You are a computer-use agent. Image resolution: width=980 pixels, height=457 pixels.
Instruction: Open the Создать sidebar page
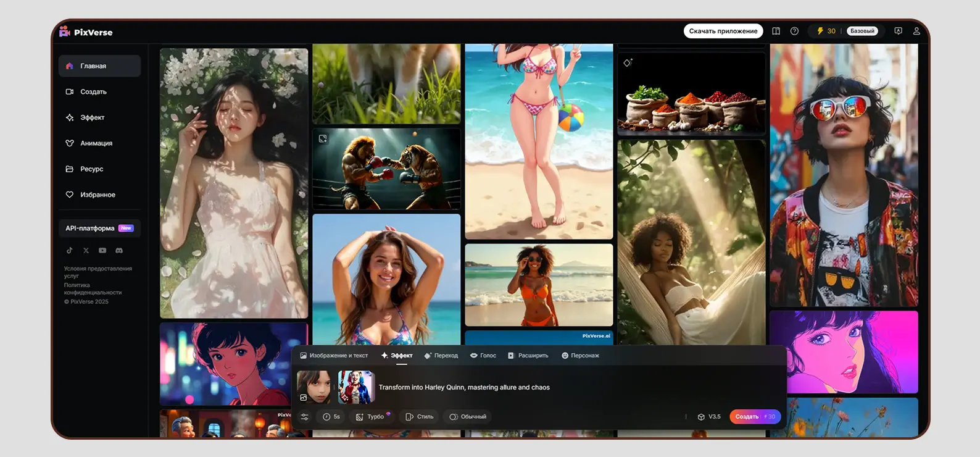click(x=99, y=91)
